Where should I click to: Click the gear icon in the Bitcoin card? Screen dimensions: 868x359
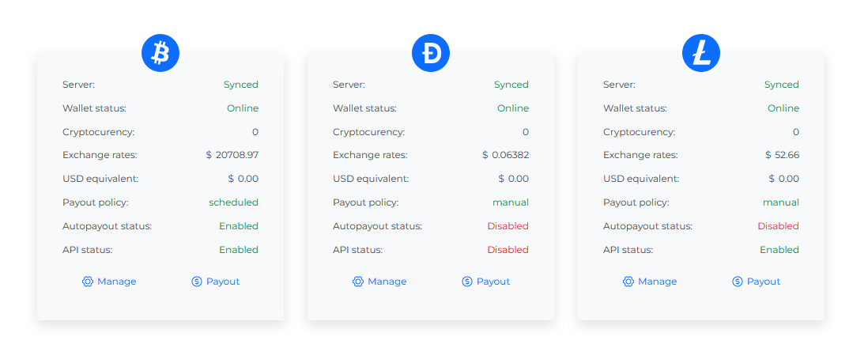pyautogui.click(x=88, y=282)
